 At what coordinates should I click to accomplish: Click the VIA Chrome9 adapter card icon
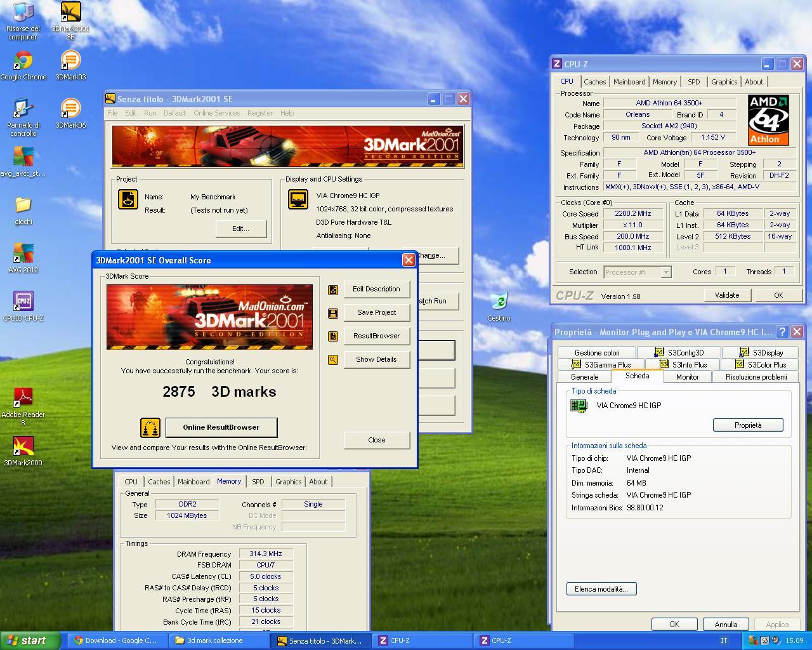tap(579, 406)
